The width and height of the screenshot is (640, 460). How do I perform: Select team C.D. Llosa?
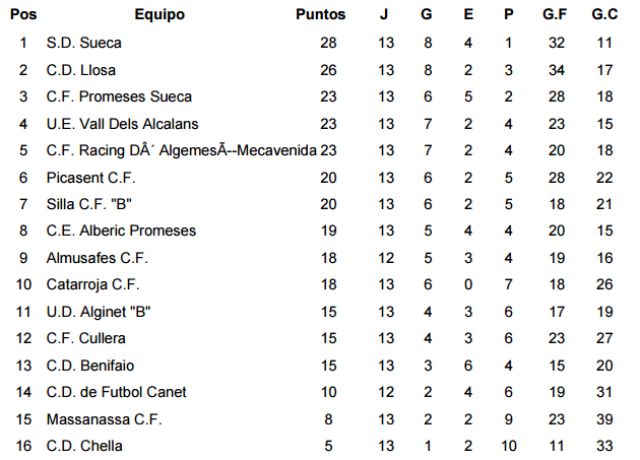pos(81,70)
